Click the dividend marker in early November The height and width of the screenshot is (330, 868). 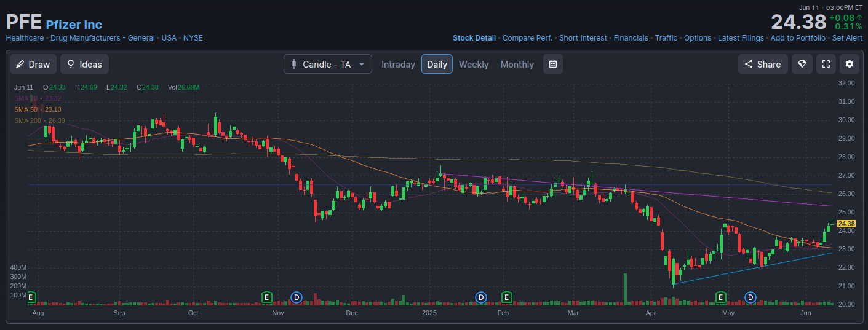[297, 297]
